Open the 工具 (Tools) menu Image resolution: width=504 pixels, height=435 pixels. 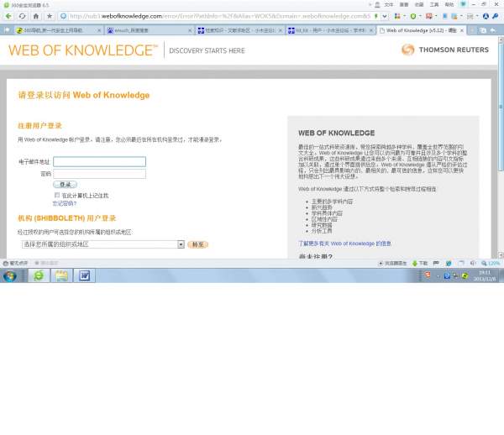coord(434,4)
